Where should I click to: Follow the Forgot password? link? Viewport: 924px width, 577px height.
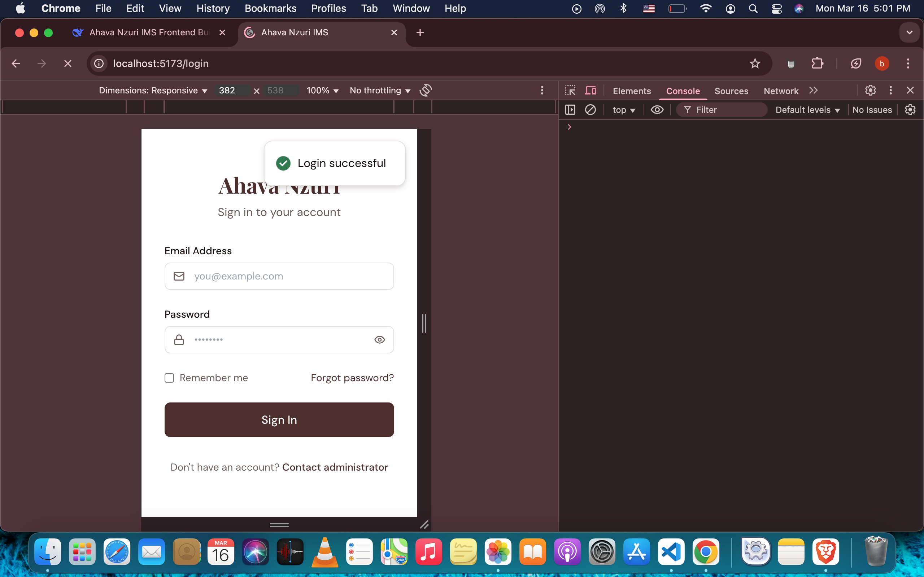pos(352,378)
